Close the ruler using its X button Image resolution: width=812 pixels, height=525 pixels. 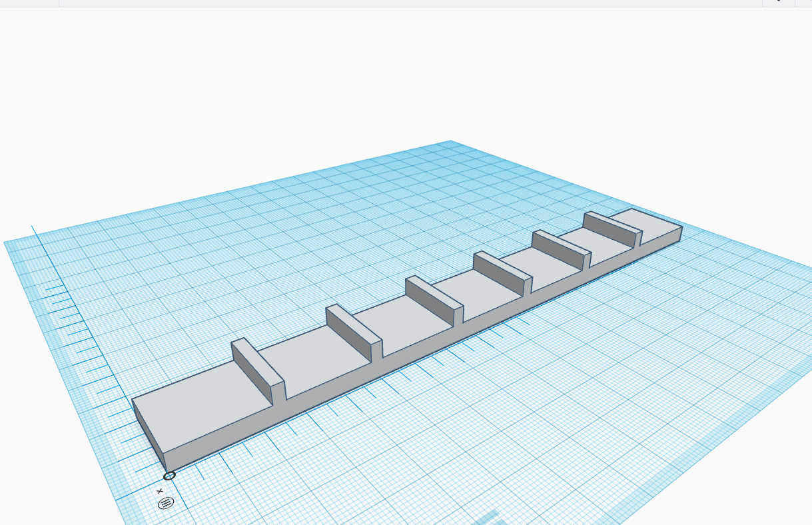pyautogui.click(x=160, y=491)
